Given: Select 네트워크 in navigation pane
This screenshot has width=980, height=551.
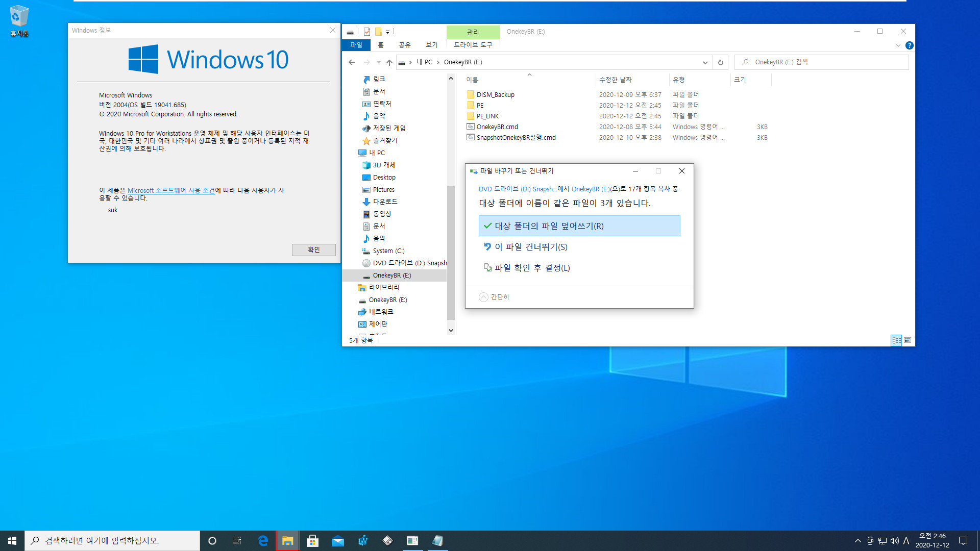Looking at the screenshot, I should click(381, 312).
